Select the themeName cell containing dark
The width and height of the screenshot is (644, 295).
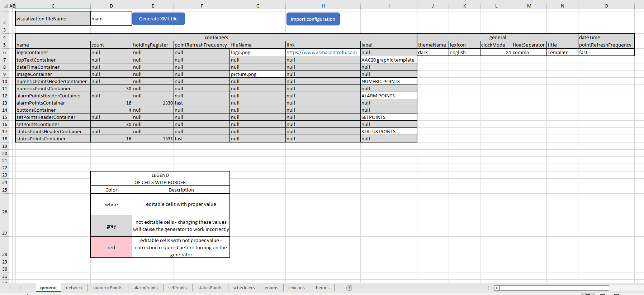(432, 53)
